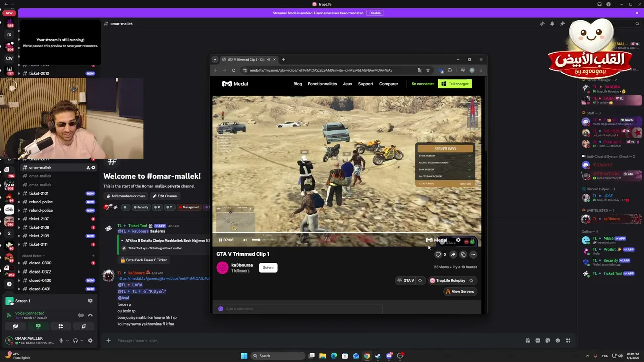Open the Blog menu on Medal
Viewport: 644px width, 362px height.
coord(298,84)
